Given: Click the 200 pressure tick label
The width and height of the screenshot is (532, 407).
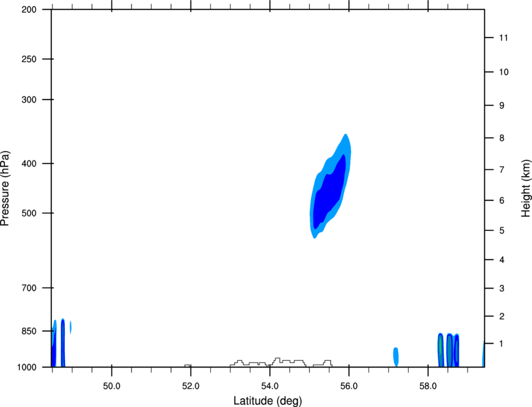Looking at the screenshot, I should [29, 9].
